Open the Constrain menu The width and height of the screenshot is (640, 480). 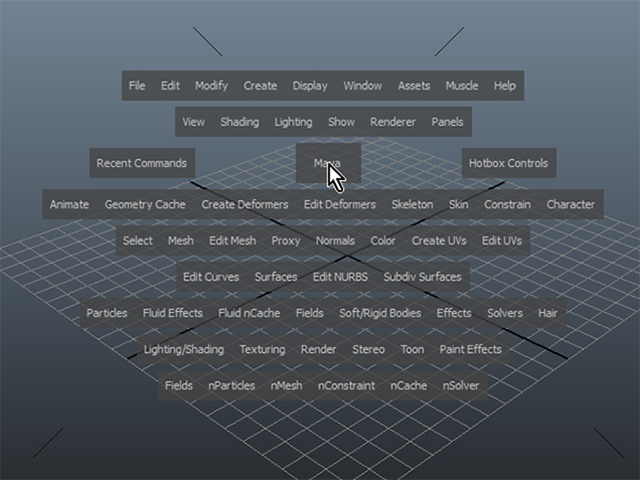pos(508,204)
